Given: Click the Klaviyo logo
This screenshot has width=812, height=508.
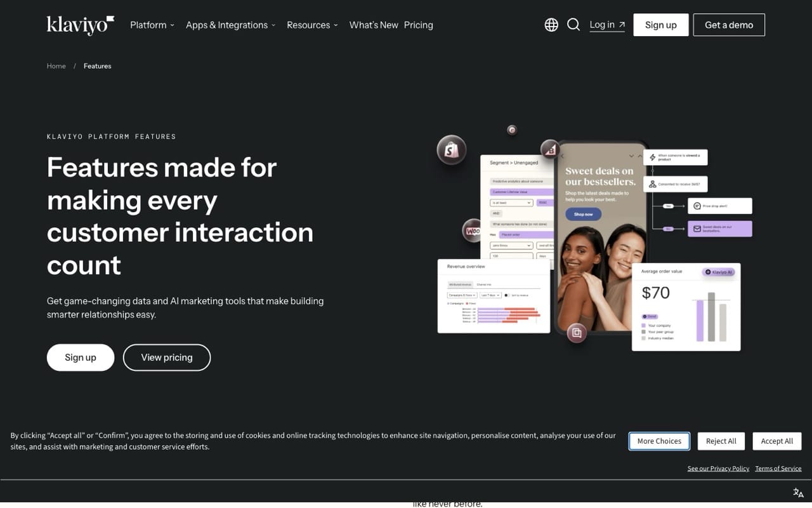Looking at the screenshot, I should (81, 25).
